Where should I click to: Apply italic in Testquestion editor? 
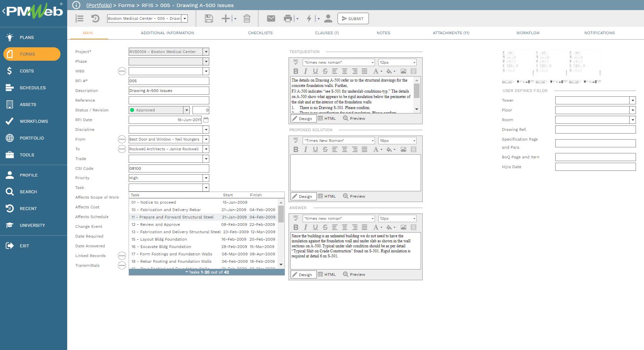pos(305,71)
